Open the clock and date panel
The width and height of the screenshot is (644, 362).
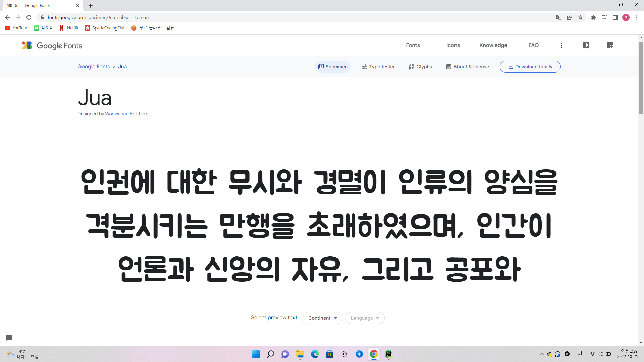coord(627,354)
